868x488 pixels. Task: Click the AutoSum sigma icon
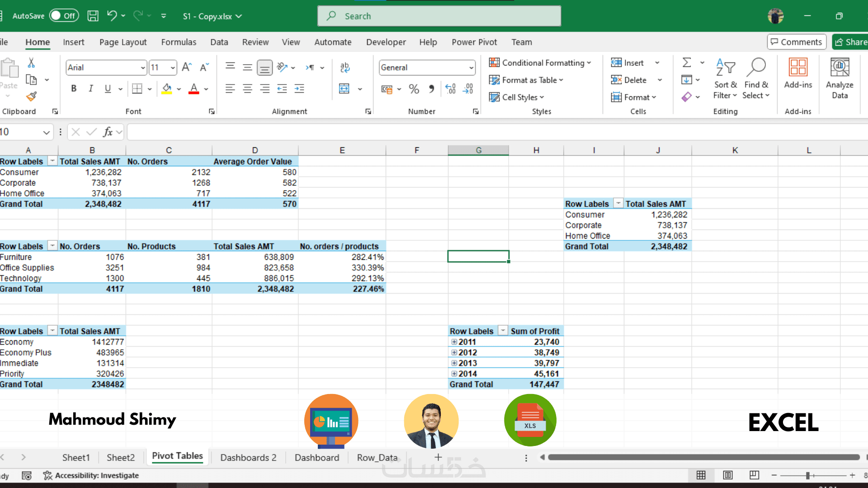[687, 63]
